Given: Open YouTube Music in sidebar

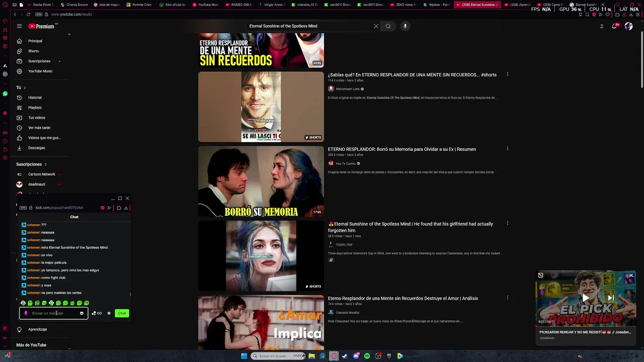Looking at the screenshot, I should click(41, 71).
